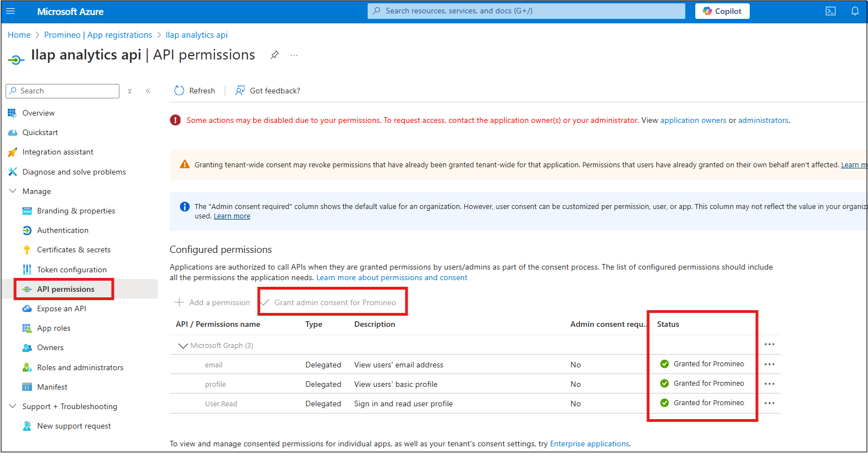Click the App roles icon
Image resolution: width=868 pixels, height=458 pixels.
[27, 328]
